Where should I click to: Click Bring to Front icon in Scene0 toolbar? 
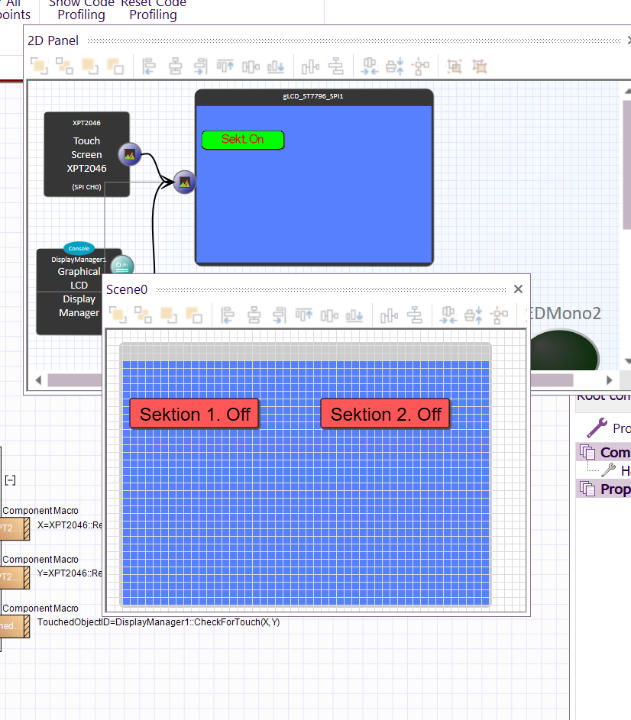pos(118,315)
